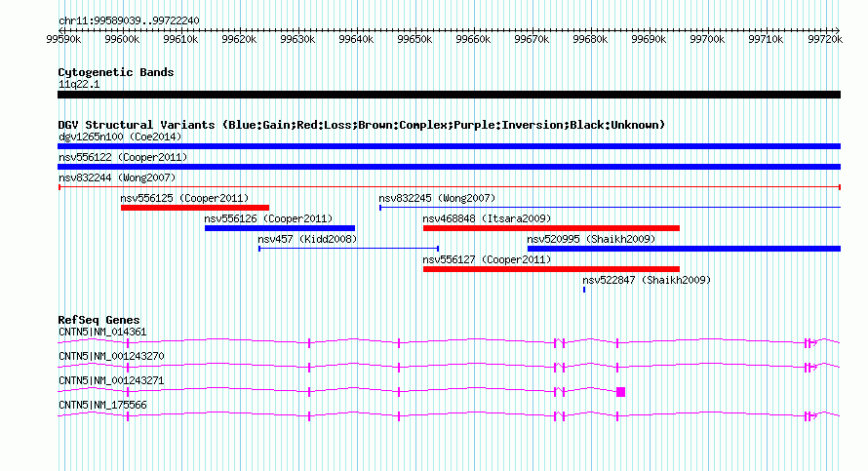
Task: Click the 99650k ruler tick label
Action: (414, 39)
